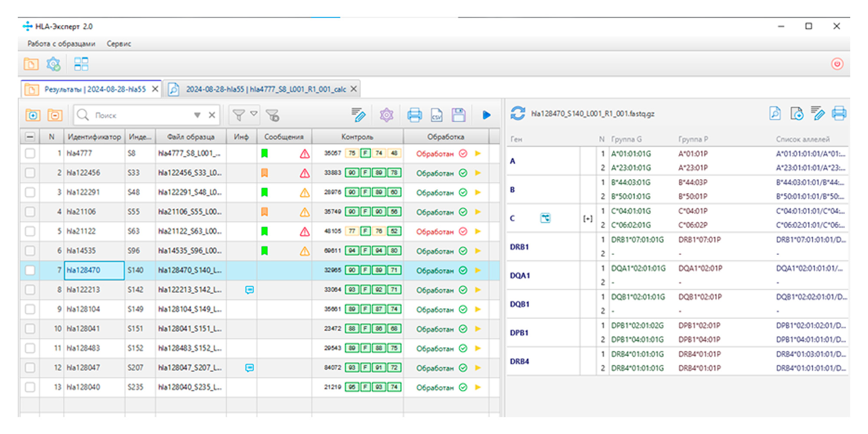
Task: Click the print icon in samples toolbar
Action: [414, 115]
